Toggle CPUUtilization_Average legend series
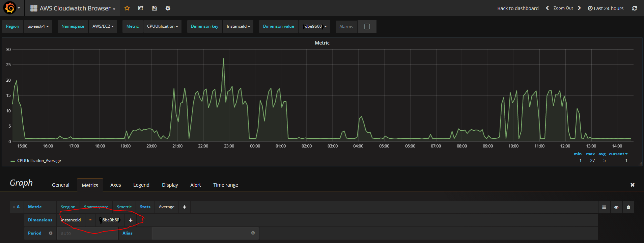The width and height of the screenshot is (644, 243). [39, 161]
